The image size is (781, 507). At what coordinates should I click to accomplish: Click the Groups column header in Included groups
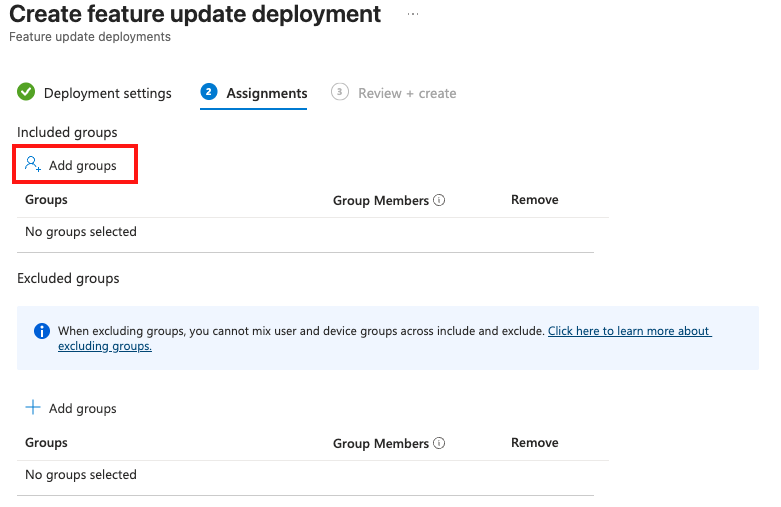[x=46, y=200]
